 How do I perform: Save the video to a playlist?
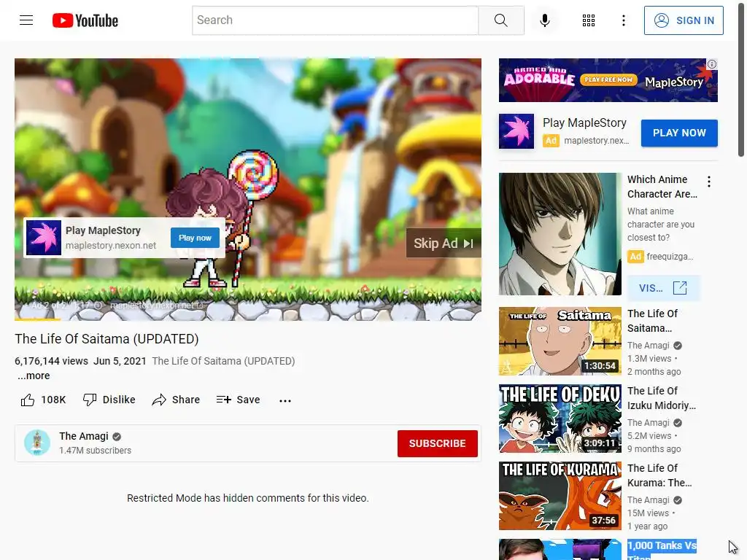238,400
